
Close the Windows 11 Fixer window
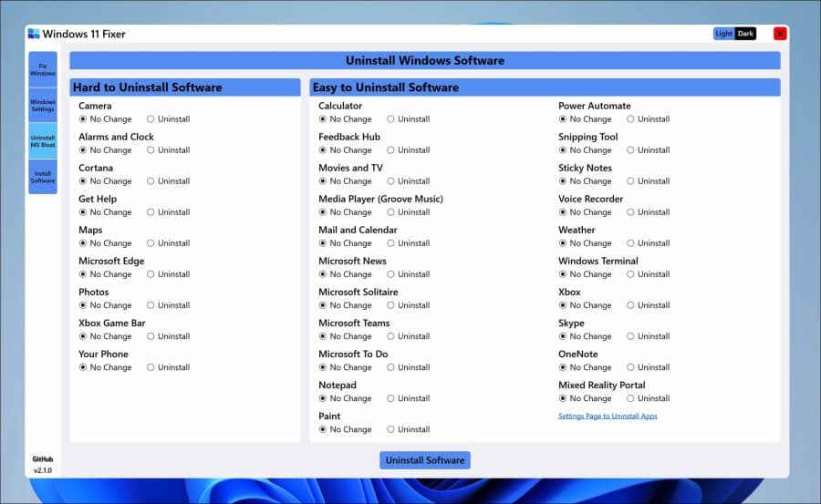pyautogui.click(x=780, y=34)
